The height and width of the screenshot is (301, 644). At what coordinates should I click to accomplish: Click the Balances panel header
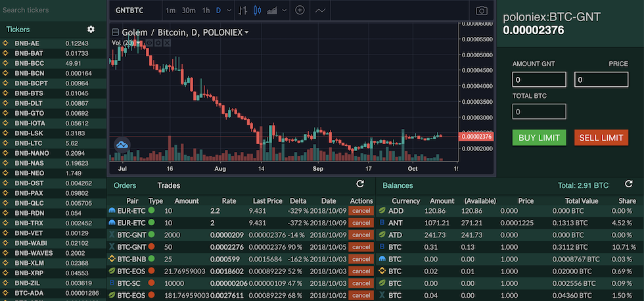(x=398, y=185)
